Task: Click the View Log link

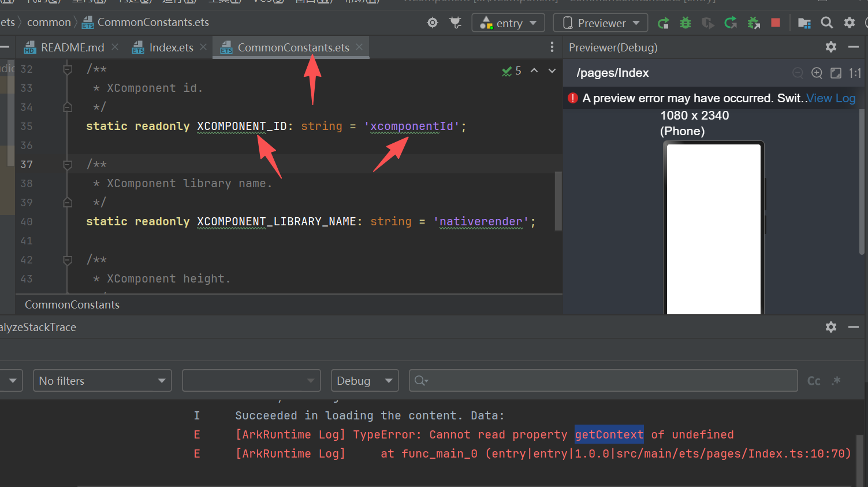Action: click(x=830, y=98)
